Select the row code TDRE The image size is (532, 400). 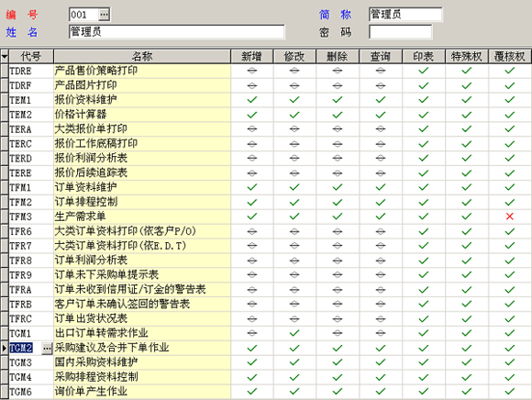click(20, 72)
